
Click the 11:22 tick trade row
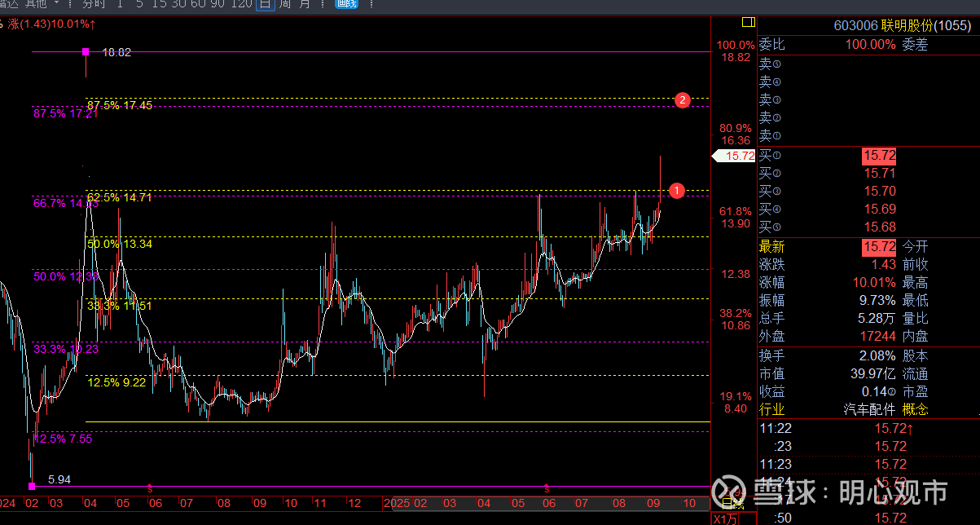point(868,429)
